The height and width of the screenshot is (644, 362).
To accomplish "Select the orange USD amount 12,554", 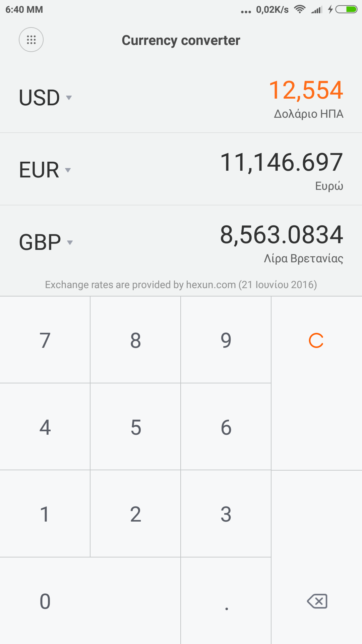I will [306, 90].
